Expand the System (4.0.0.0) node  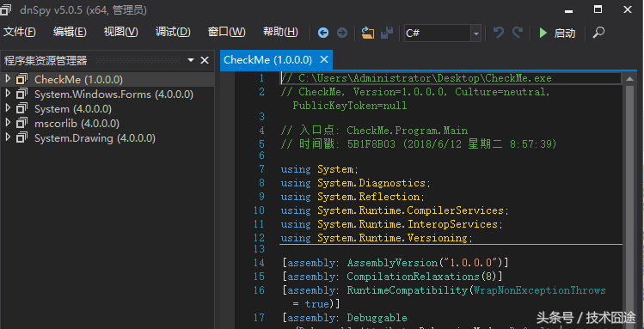coord(8,108)
